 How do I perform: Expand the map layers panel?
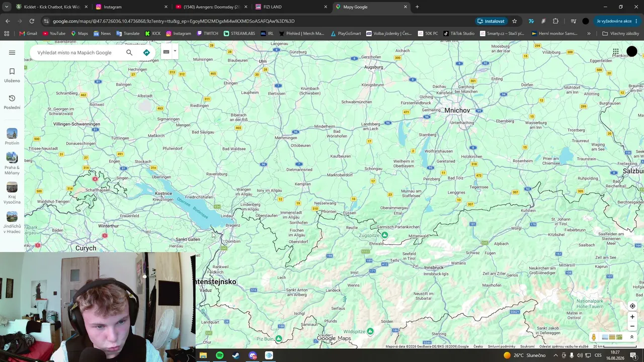point(632,337)
